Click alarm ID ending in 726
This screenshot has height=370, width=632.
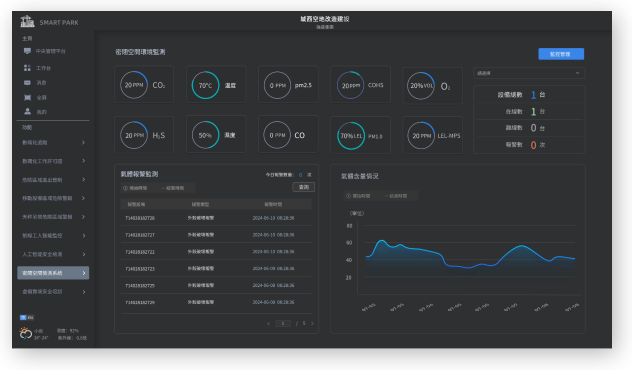(140, 218)
